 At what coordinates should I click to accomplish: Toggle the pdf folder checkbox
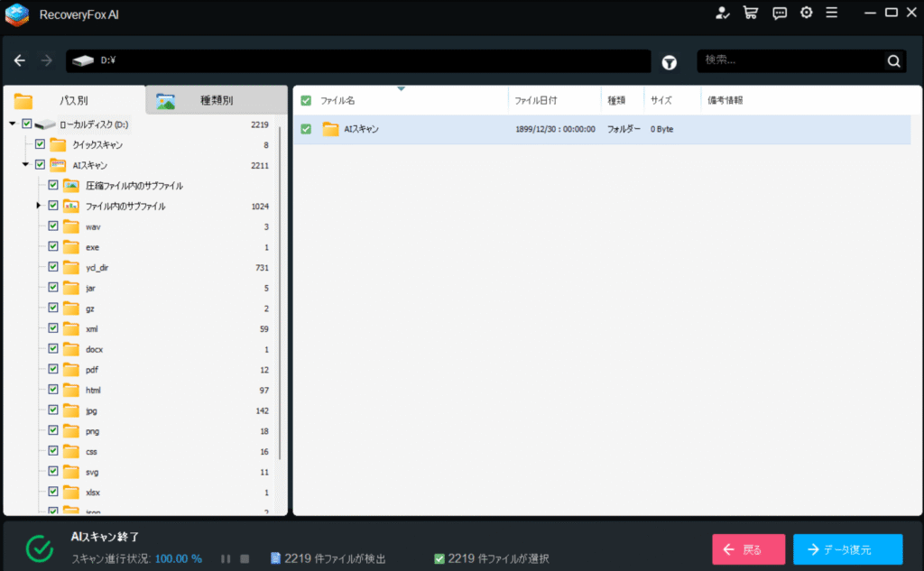(53, 369)
